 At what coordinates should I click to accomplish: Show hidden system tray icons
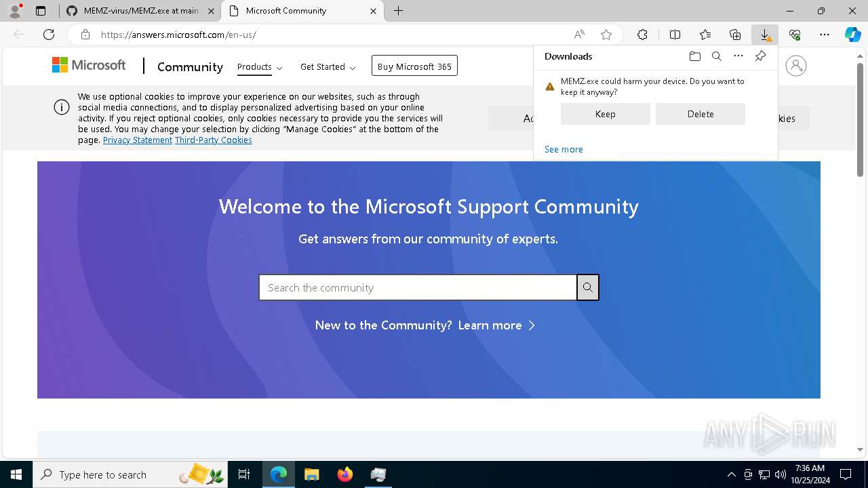(x=731, y=474)
